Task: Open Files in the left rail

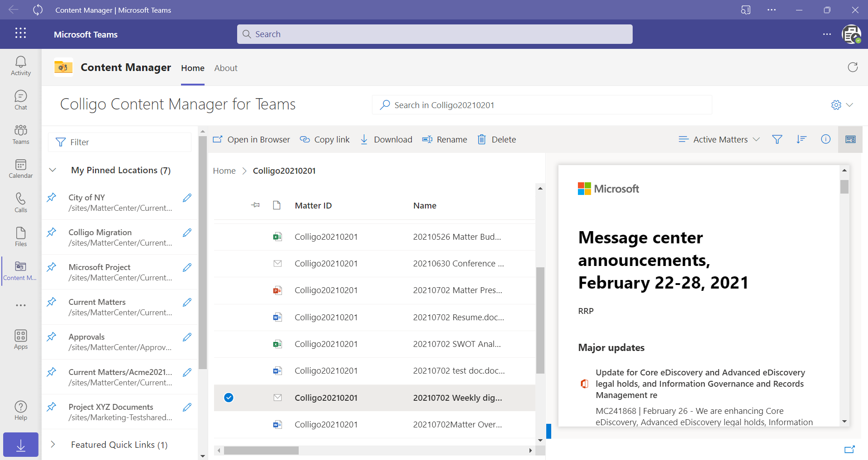Action: coord(21,237)
